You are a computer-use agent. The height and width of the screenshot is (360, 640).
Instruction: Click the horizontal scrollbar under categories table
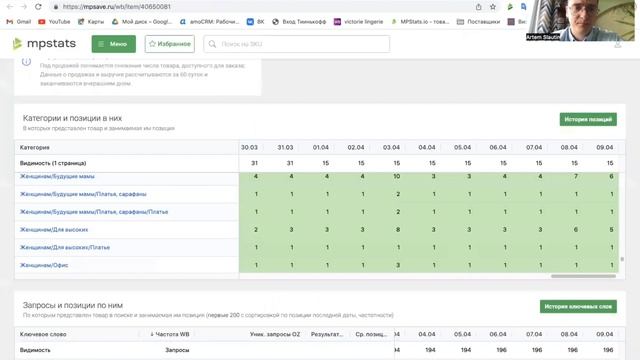[x=583, y=276]
